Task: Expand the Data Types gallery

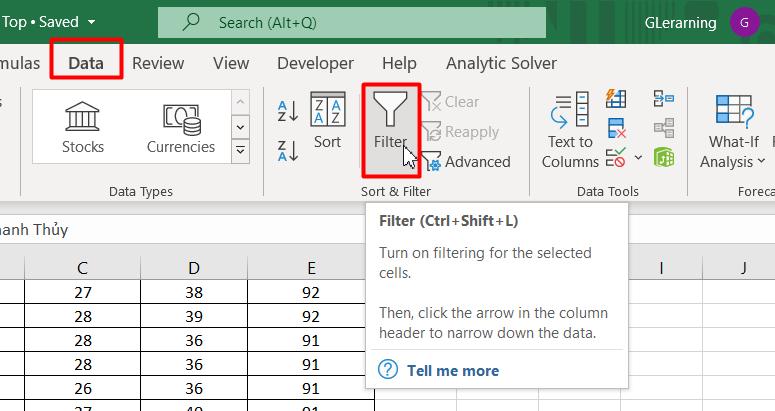Action: click(x=240, y=150)
